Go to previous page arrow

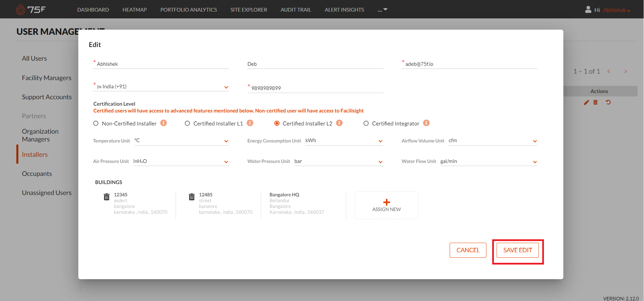609,71
